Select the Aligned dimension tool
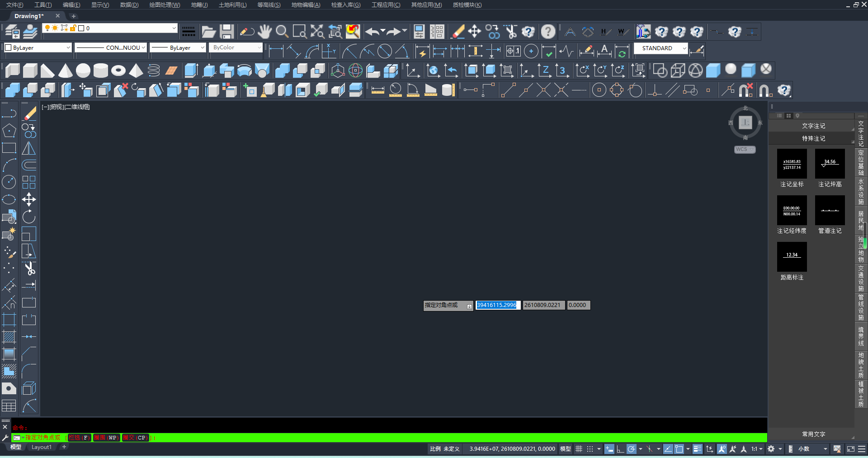This screenshot has width=868, height=458. pyautogui.click(x=293, y=51)
